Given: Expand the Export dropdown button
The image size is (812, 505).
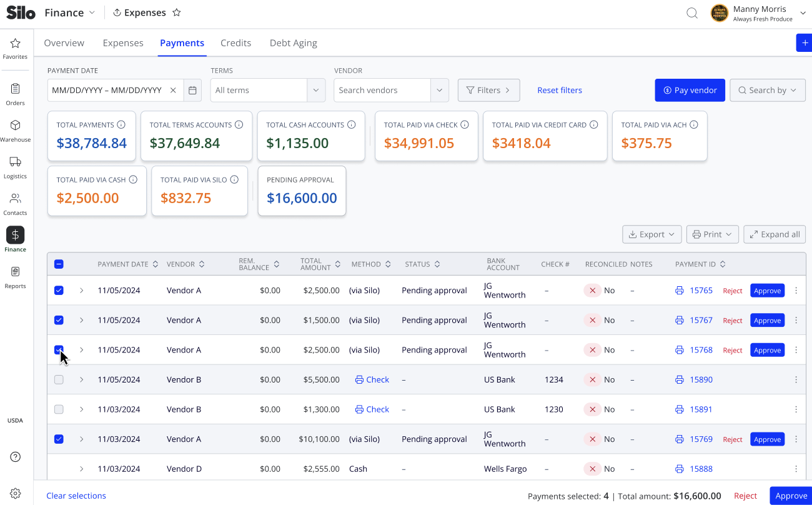Looking at the screenshot, I should 651,234.
